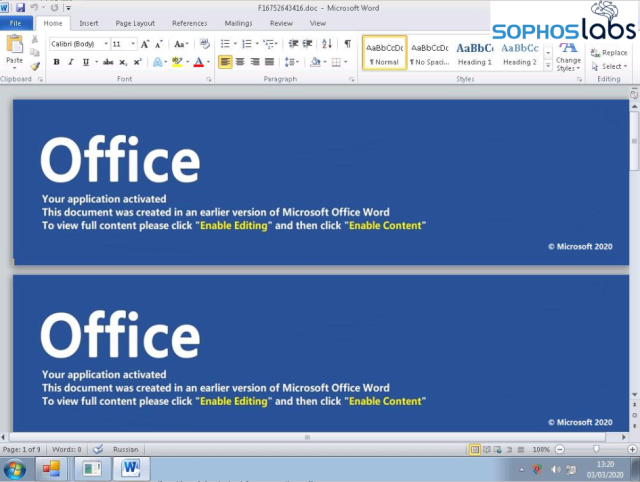Set Center alignment
Image resolution: width=640 pixels, height=482 pixels.
tap(240, 62)
